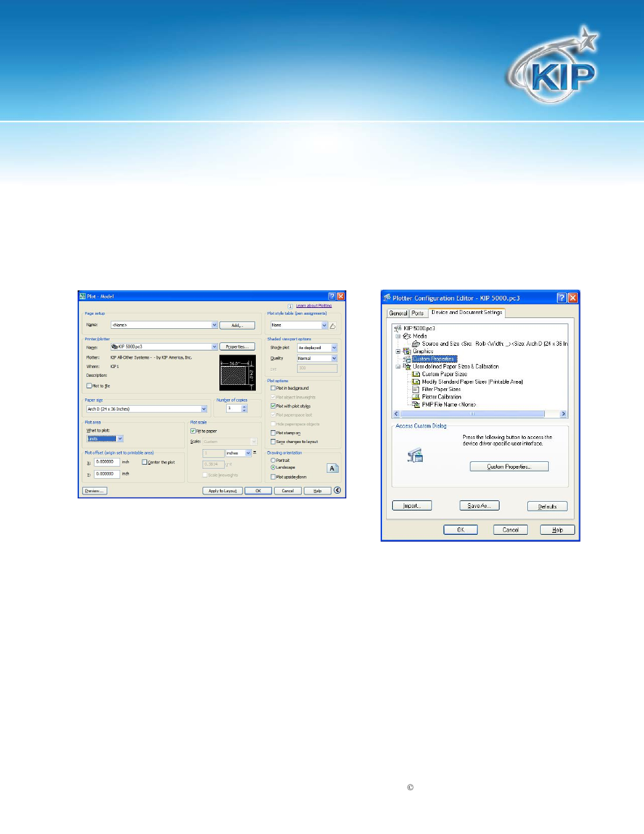644x834 pixels.
Task: Open Plot style table dropdown
Action: pos(324,325)
